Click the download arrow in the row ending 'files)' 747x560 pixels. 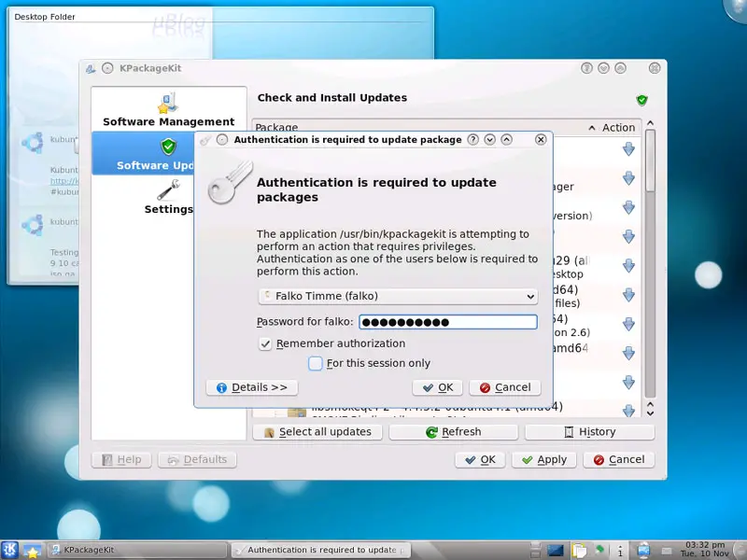tap(628, 295)
